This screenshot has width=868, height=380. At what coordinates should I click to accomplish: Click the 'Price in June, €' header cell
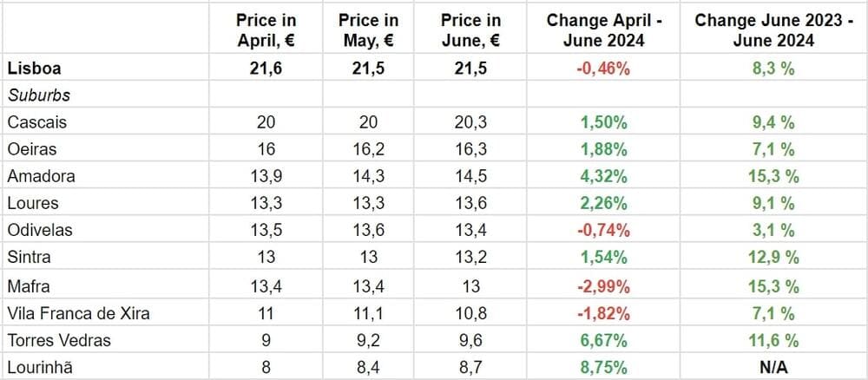click(x=470, y=31)
